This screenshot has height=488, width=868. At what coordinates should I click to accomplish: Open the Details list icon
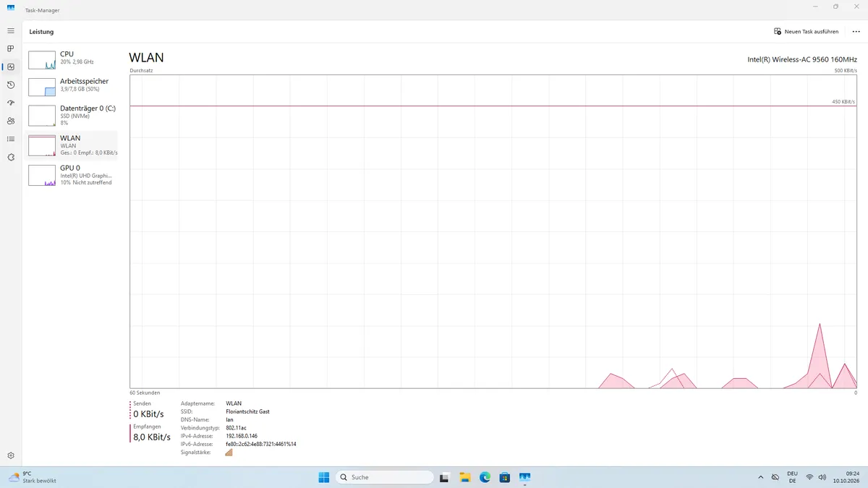(11, 139)
